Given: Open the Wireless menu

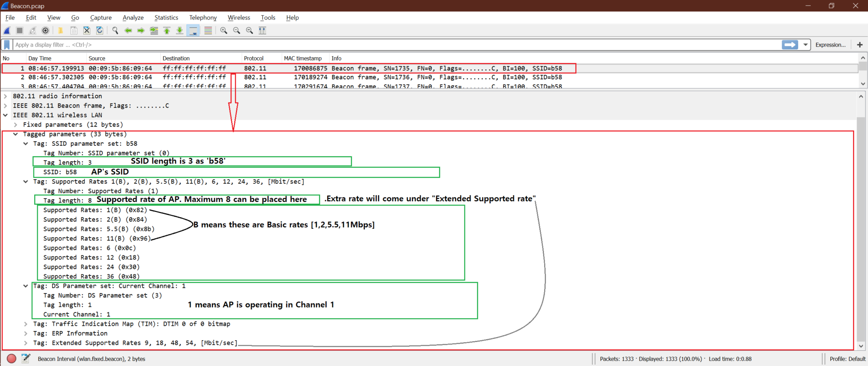Looking at the screenshot, I should tap(239, 17).
